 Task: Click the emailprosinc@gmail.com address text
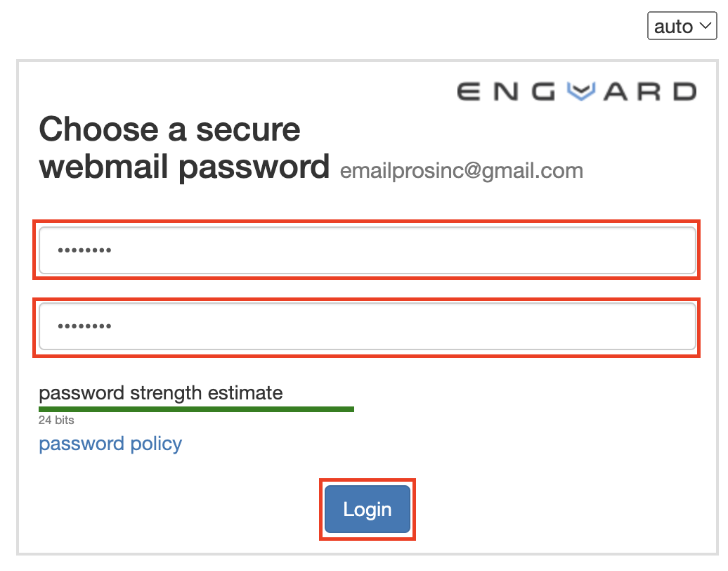[x=462, y=170]
